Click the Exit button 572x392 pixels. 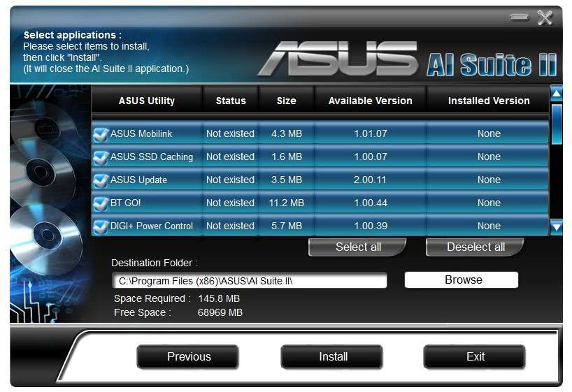(475, 356)
